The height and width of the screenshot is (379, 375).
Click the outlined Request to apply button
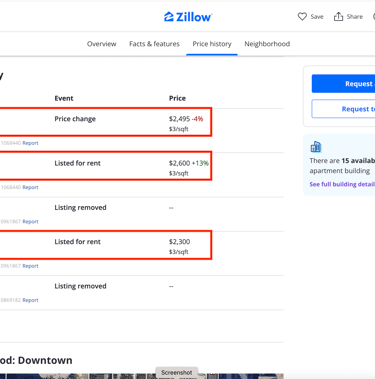[343, 109]
